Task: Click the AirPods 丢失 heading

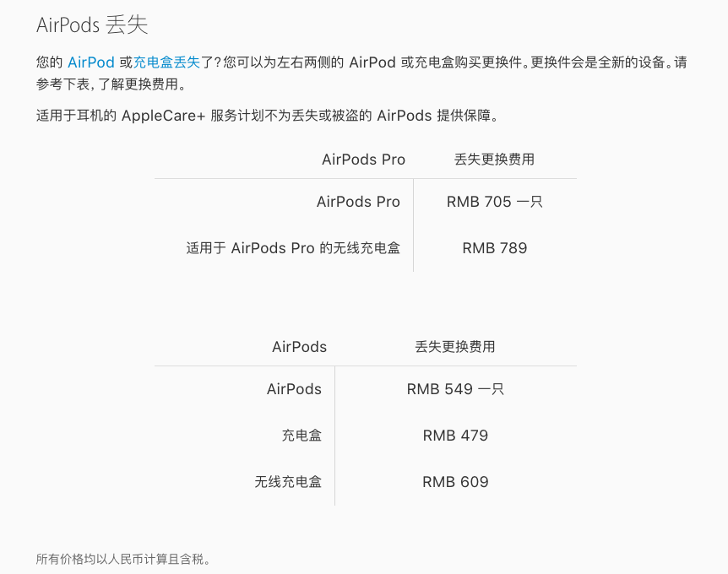Action: pos(92,24)
